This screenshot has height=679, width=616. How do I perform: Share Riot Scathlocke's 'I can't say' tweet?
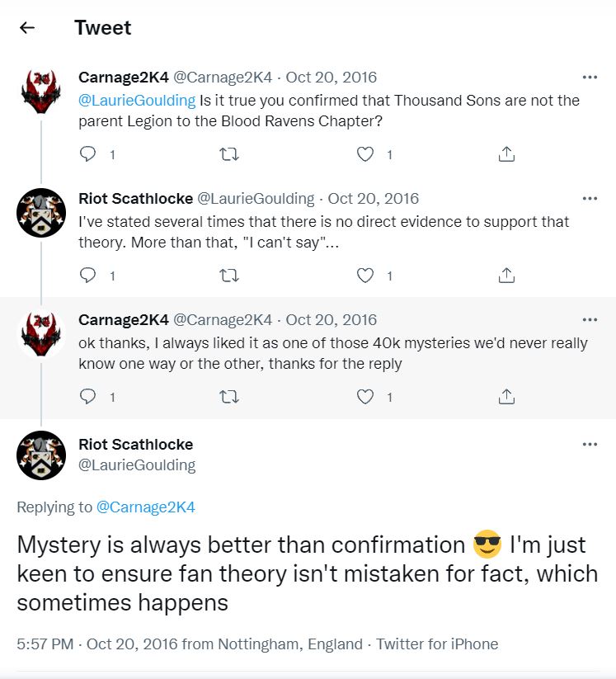(507, 276)
